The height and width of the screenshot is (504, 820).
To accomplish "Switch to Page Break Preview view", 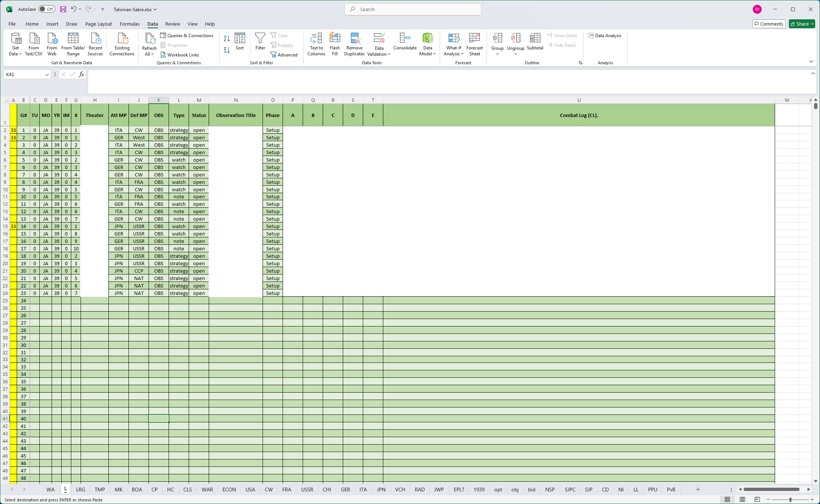I will 757,500.
